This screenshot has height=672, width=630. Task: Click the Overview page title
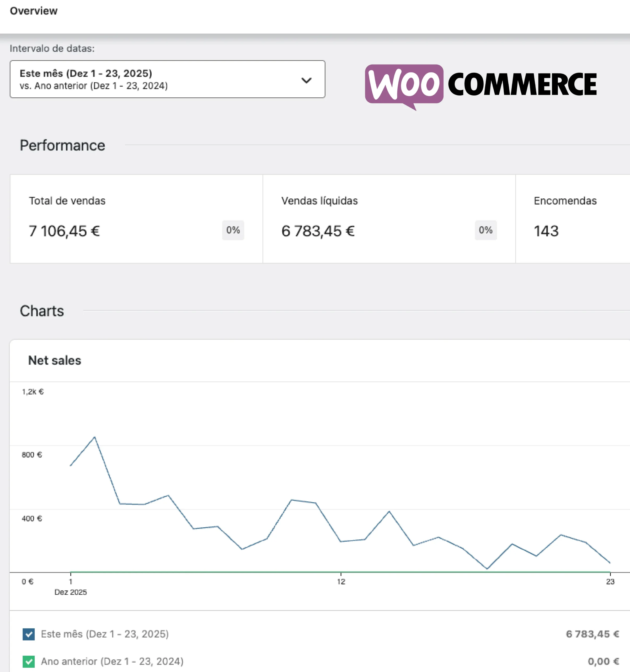click(x=34, y=11)
